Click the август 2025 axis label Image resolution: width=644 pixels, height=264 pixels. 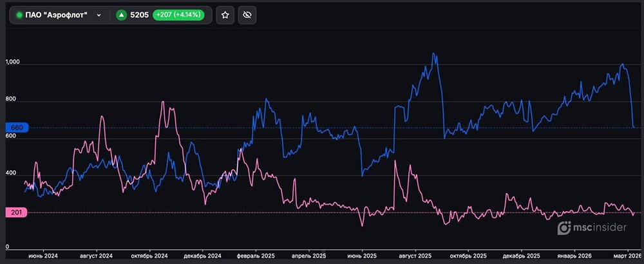[415, 256]
